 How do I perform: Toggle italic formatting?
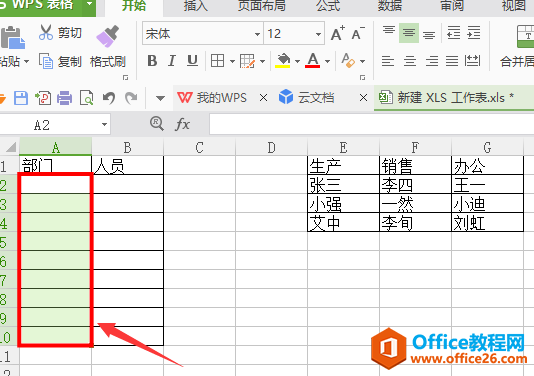(x=172, y=61)
